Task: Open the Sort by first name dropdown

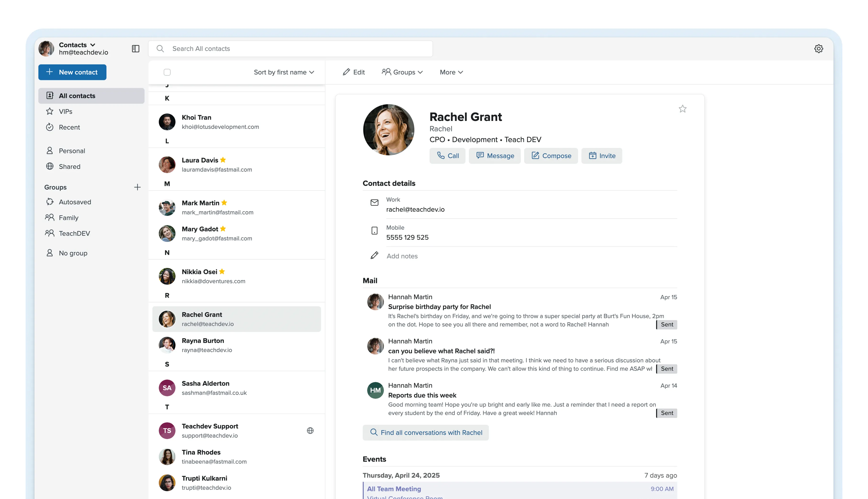Action: [x=284, y=72]
